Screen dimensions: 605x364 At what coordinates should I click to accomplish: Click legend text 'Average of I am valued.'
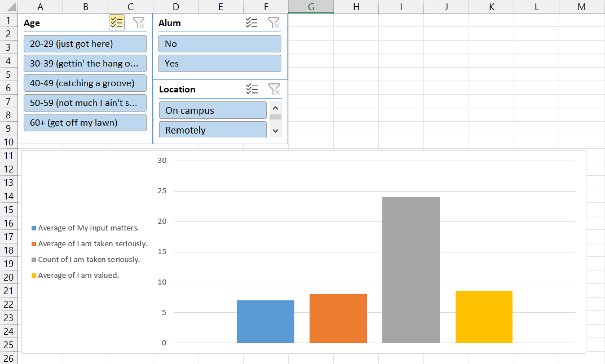pos(79,276)
